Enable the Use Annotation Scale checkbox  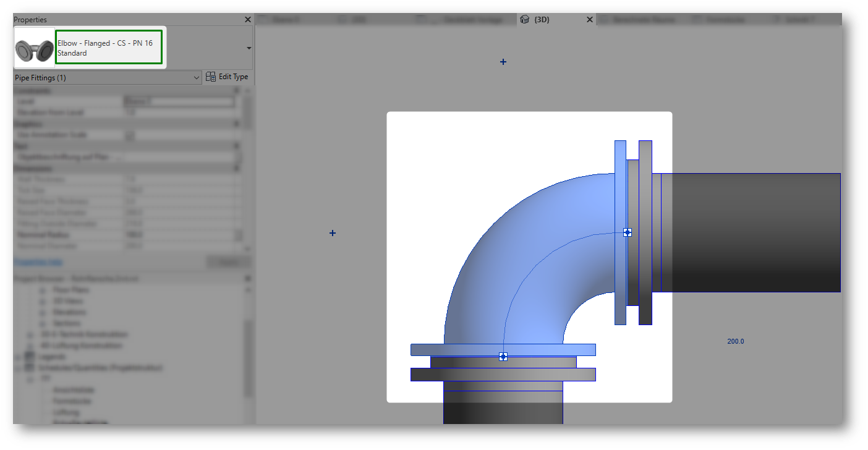point(130,135)
